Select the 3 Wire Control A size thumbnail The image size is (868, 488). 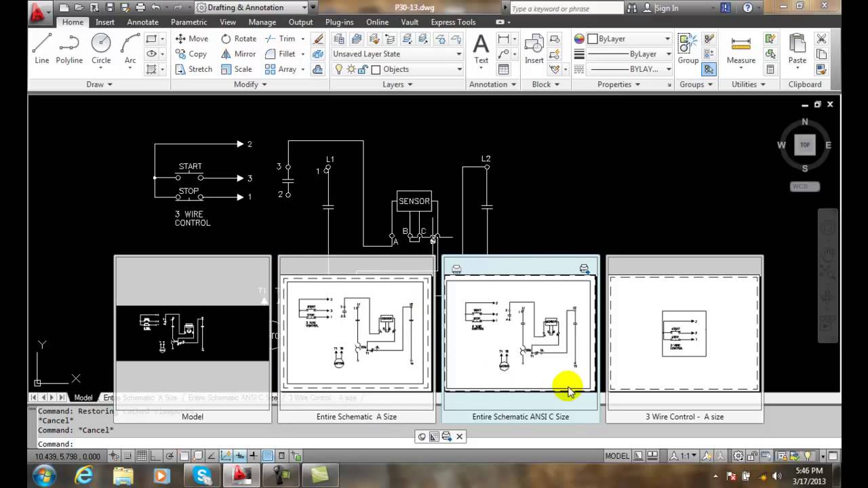coord(684,339)
